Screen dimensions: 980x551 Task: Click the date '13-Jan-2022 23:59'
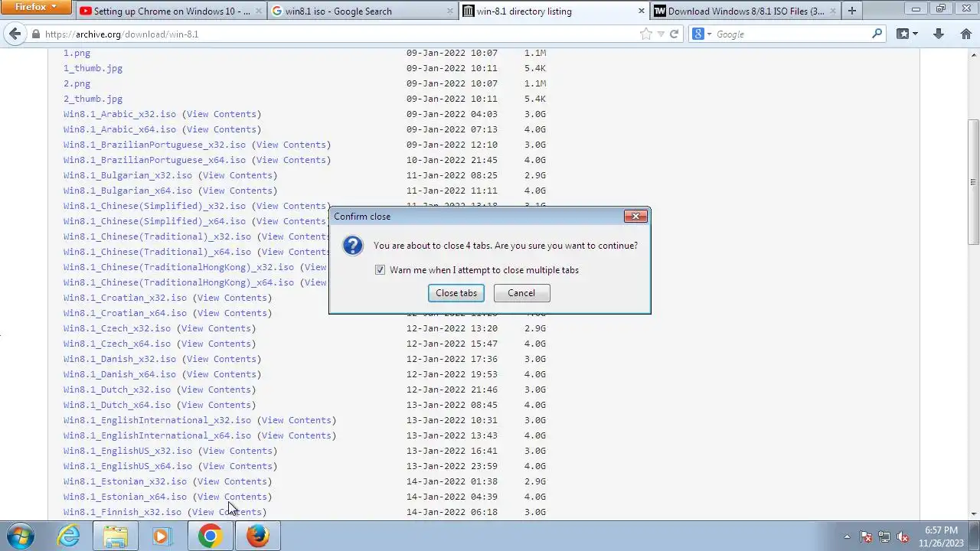[x=452, y=466]
